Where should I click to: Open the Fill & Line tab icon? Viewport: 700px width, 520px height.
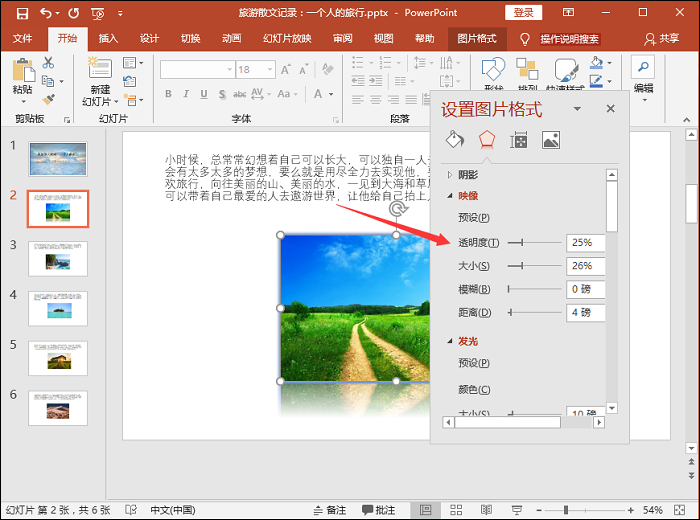(x=455, y=139)
